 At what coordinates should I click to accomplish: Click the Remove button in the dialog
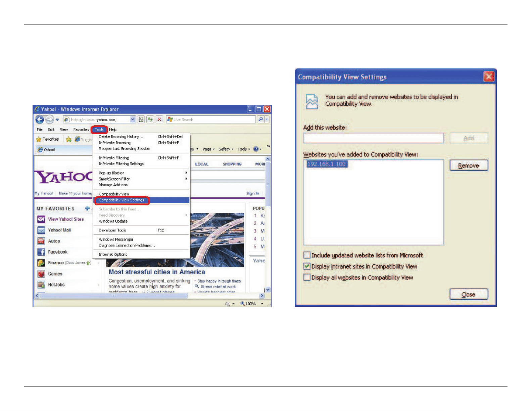tap(469, 165)
